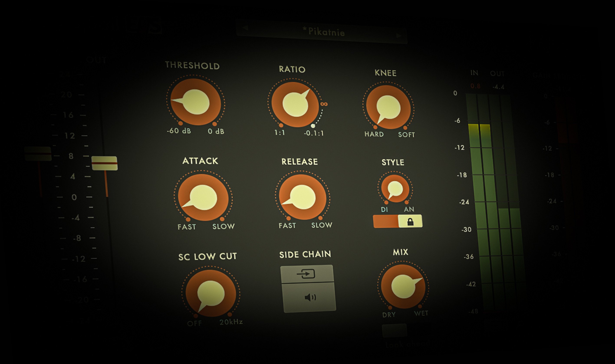Click the SLOW label under Attack
Screen dimensions: 615x364
(x=224, y=226)
